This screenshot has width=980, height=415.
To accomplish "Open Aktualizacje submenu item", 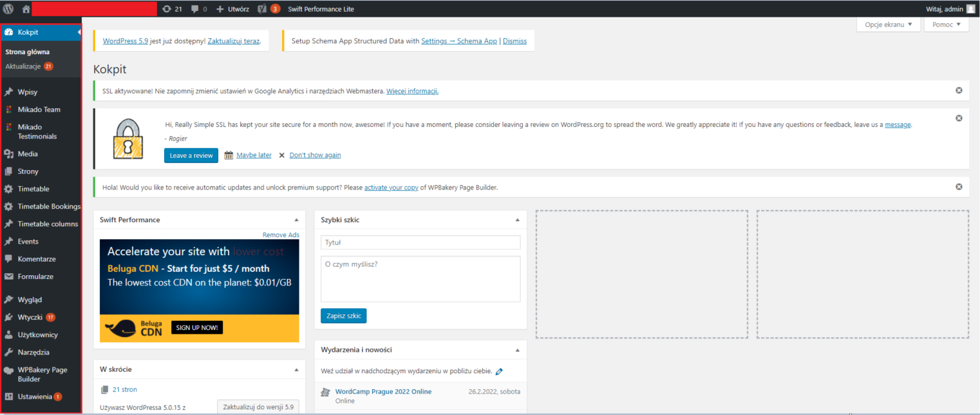I will pyautogui.click(x=29, y=66).
